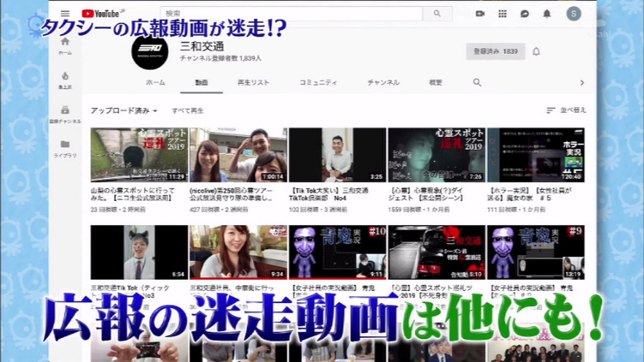644x362 pixels.
Task: Click チャンネル登録者数 1,839人 text
Action: (x=221, y=58)
